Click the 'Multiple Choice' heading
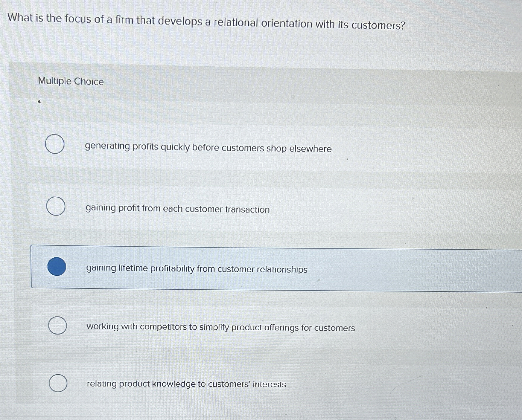This screenshot has height=420, width=522. pyautogui.click(x=71, y=81)
